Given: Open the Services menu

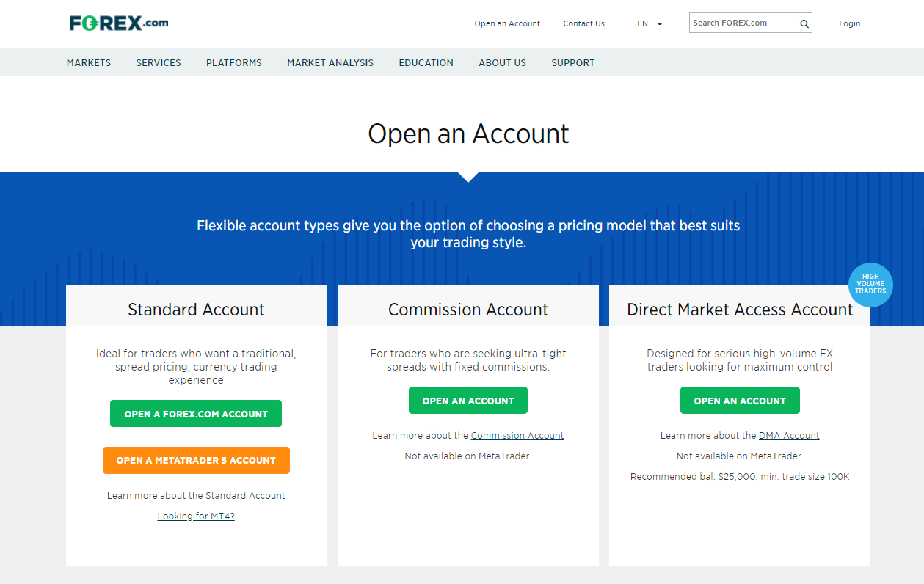Looking at the screenshot, I should 159,63.
